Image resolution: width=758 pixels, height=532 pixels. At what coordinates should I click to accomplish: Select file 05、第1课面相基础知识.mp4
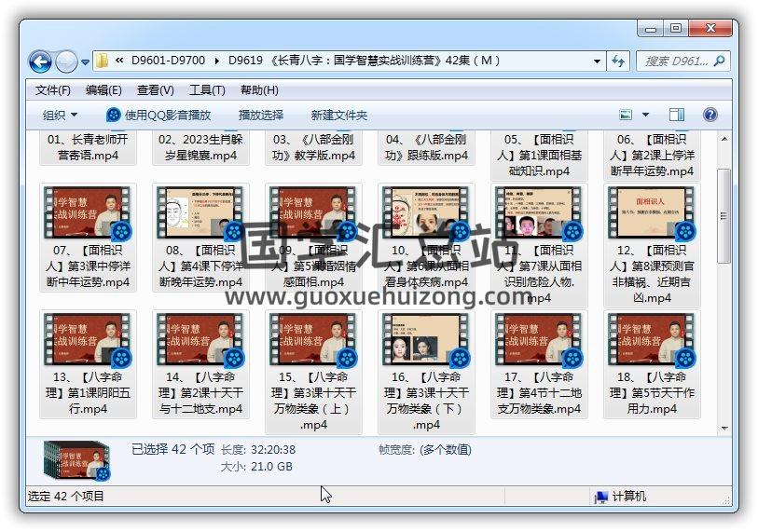click(x=539, y=155)
